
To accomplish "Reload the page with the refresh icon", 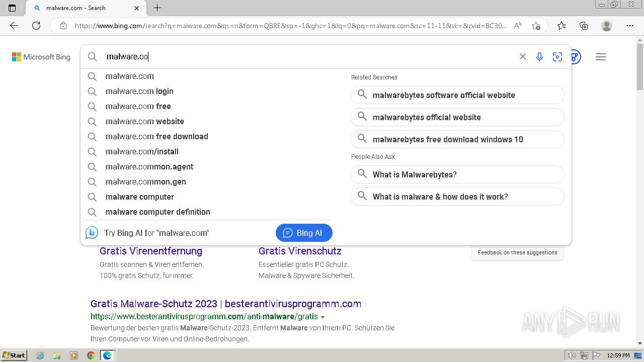I will point(36,26).
